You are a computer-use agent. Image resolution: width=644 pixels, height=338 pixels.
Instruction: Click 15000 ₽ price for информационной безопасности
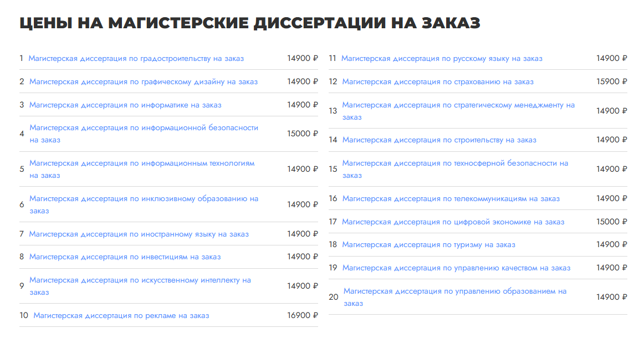303,134
